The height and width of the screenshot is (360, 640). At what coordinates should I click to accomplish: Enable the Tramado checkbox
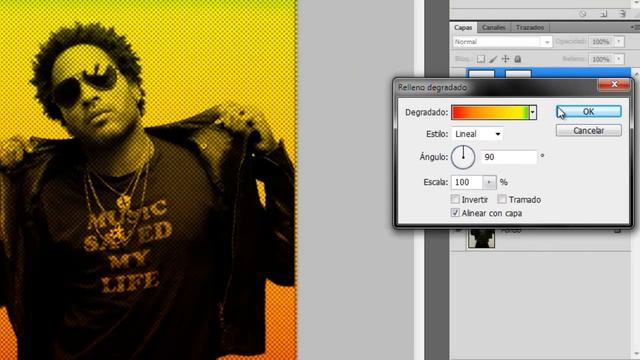[502, 199]
